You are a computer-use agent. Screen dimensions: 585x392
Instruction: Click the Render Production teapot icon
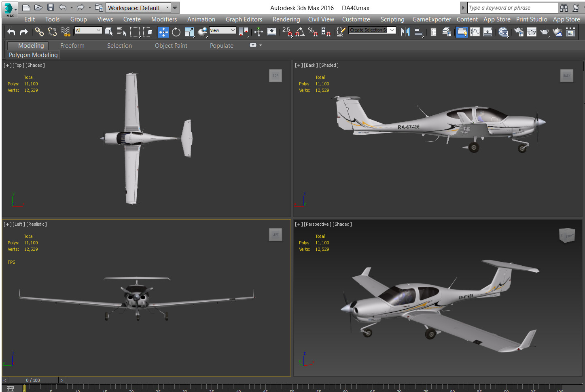coord(545,32)
